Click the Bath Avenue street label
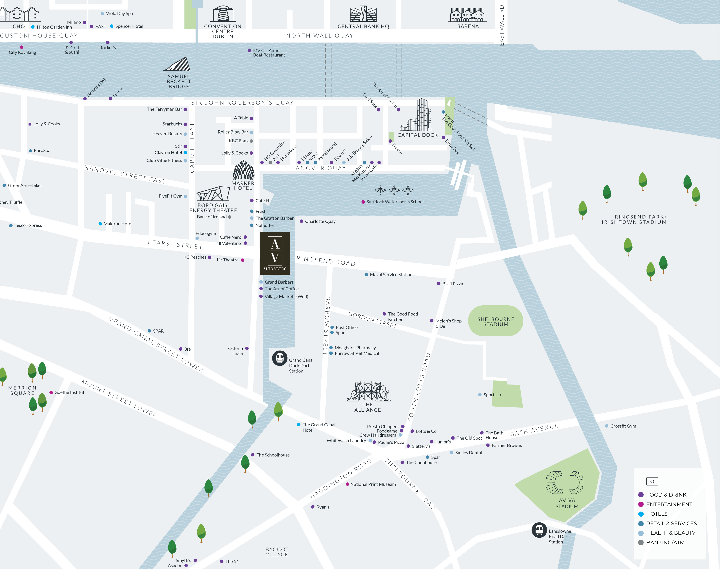This screenshot has width=728, height=570. tap(540, 435)
